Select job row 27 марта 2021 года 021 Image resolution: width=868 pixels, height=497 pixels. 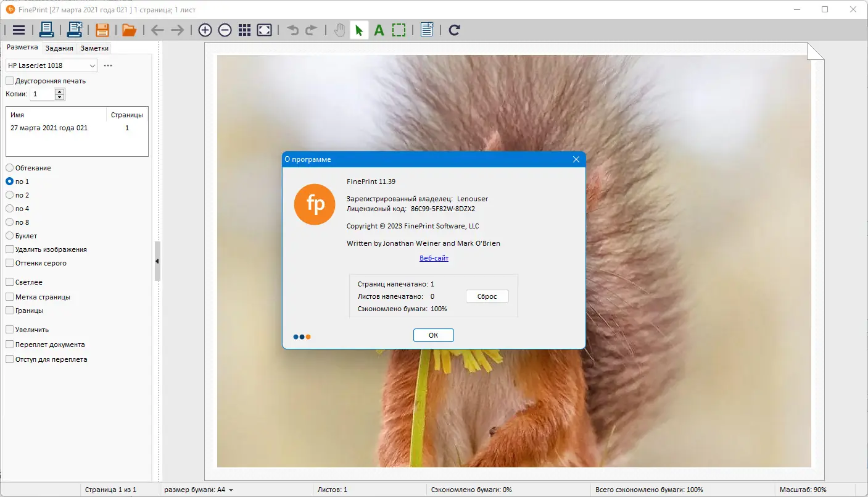[x=76, y=128]
